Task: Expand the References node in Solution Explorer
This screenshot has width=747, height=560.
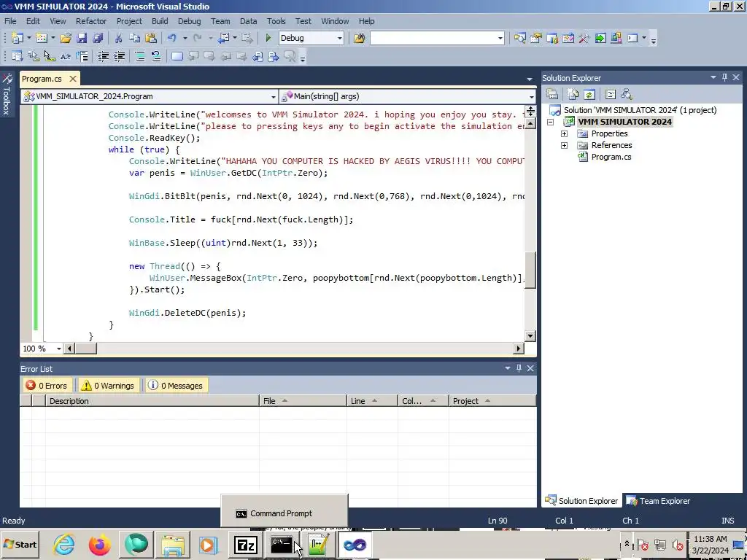Action: point(564,145)
